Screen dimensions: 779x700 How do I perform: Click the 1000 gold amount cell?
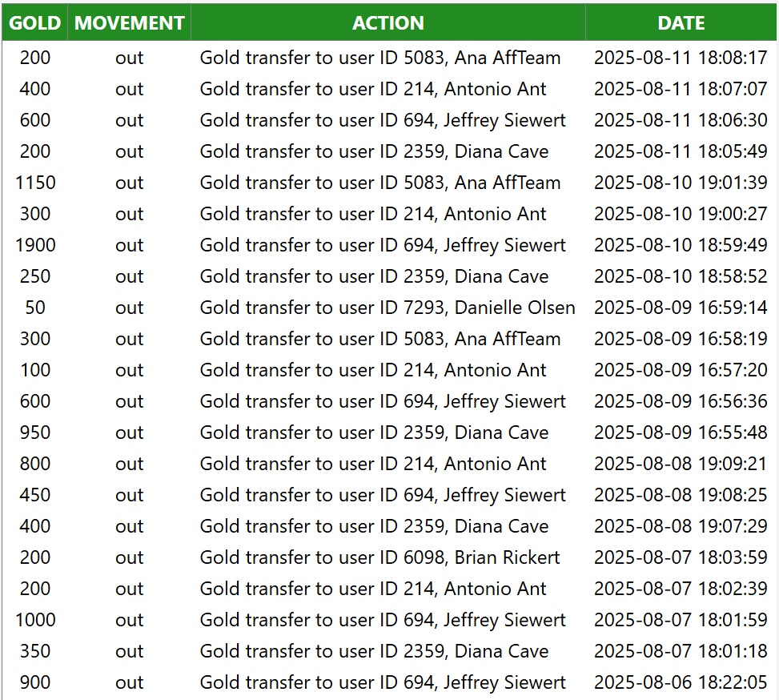[x=35, y=619]
